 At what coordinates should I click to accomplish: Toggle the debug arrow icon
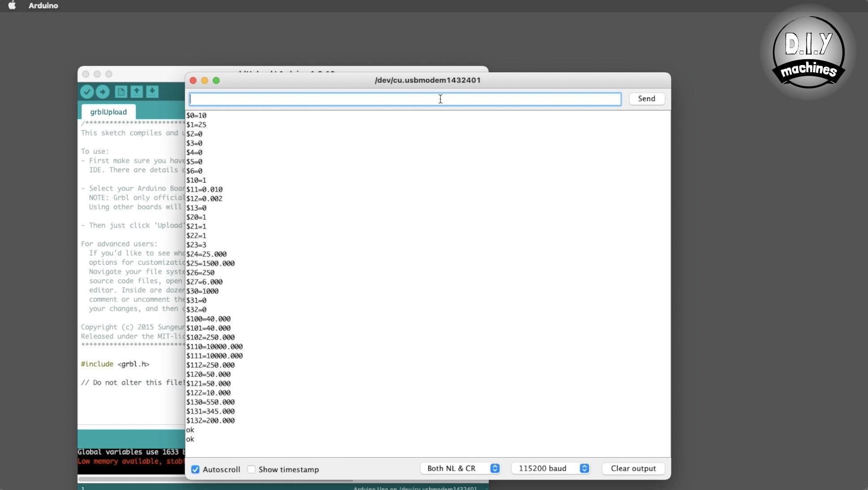pyautogui.click(x=102, y=92)
